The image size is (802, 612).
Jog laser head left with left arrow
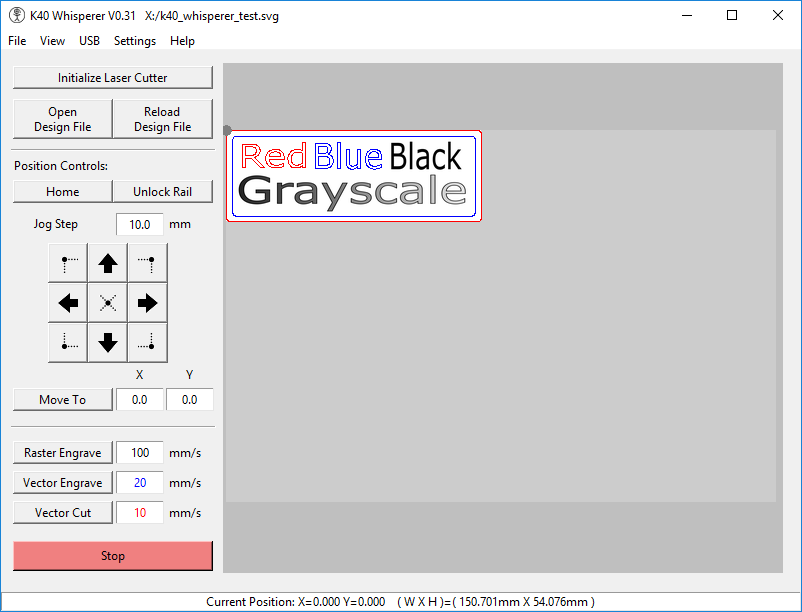point(68,303)
